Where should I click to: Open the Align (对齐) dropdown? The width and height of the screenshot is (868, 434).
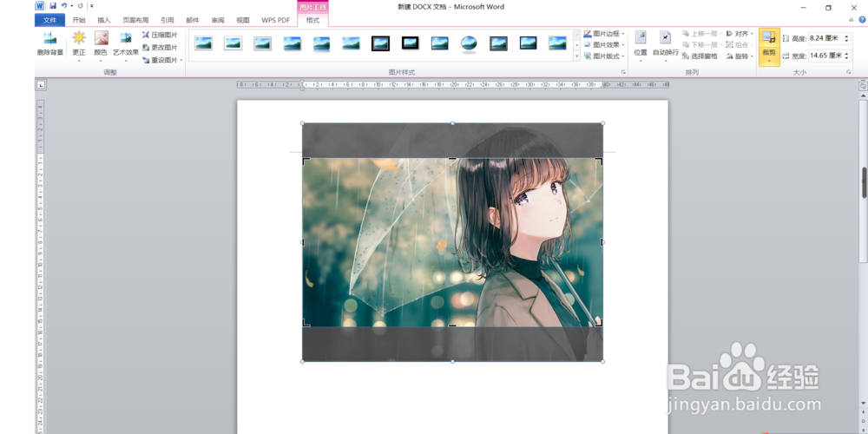[x=740, y=34]
